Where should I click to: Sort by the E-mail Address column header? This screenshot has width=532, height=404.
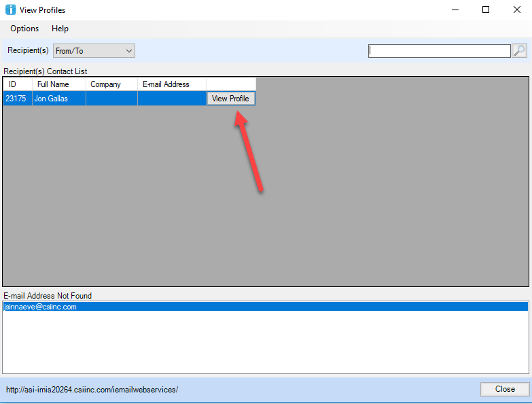pos(171,84)
